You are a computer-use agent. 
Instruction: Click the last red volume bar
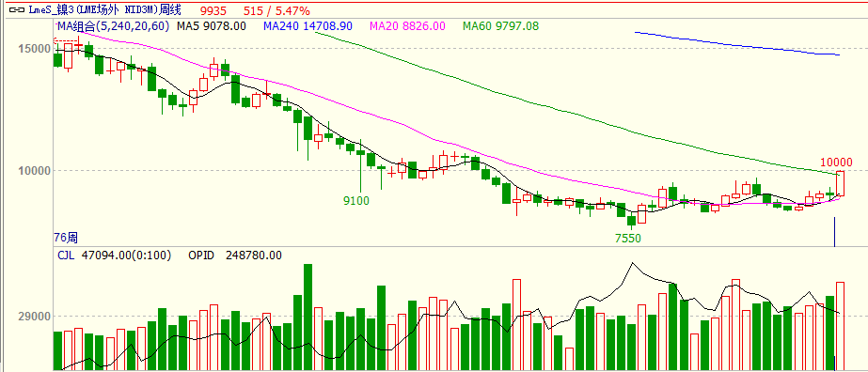(840, 326)
